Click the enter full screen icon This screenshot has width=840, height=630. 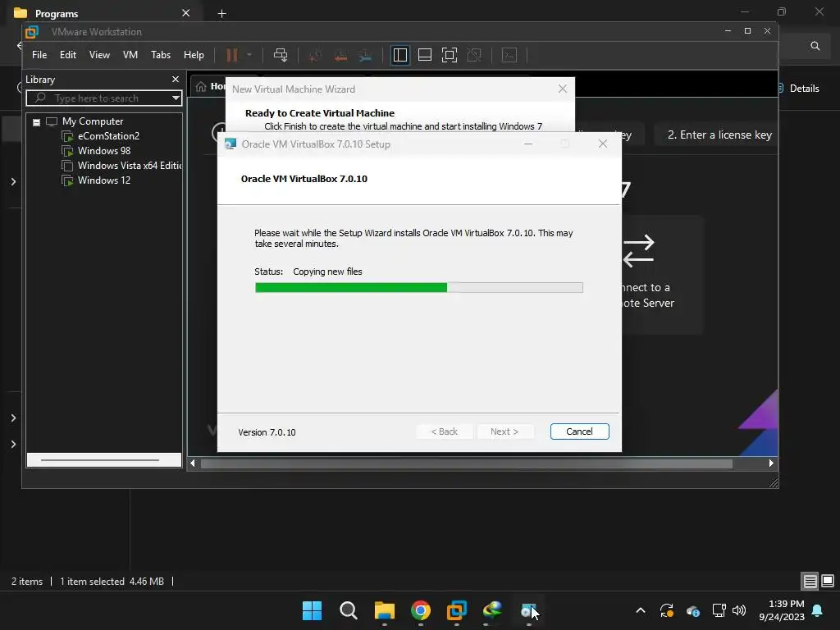point(450,55)
